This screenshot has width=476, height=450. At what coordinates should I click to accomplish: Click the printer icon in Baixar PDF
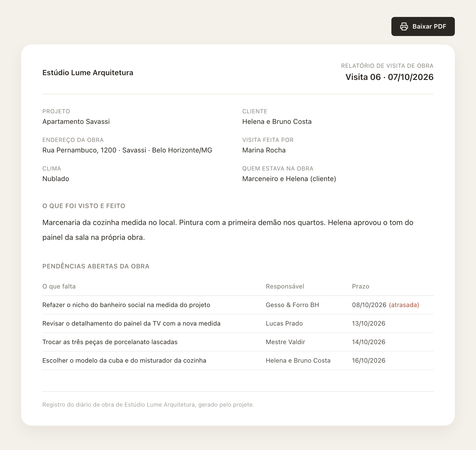click(x=404, y=26)
